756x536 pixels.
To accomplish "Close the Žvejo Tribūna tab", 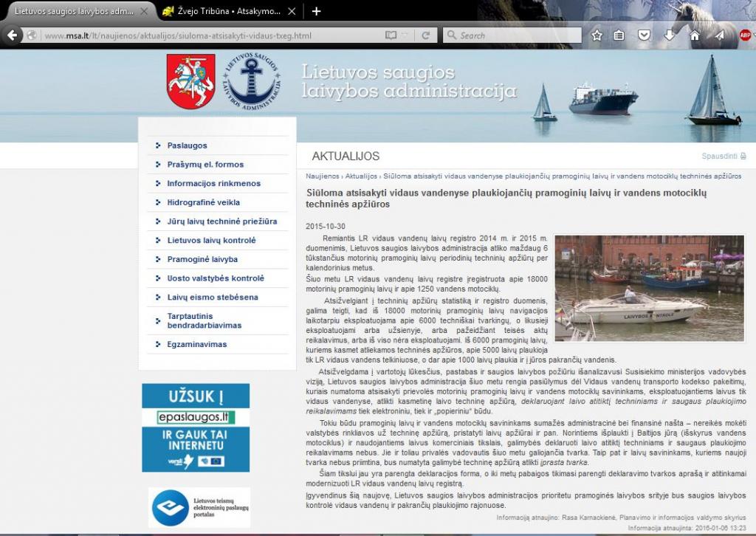I will click(292, 11).
